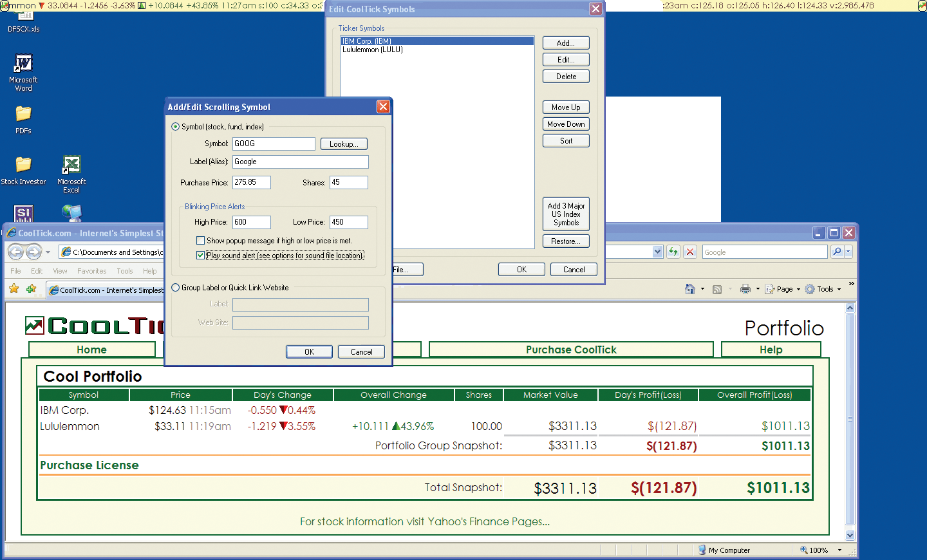
Task: Adjust the 100% zoom control in status bar
Action: (819, 550)
